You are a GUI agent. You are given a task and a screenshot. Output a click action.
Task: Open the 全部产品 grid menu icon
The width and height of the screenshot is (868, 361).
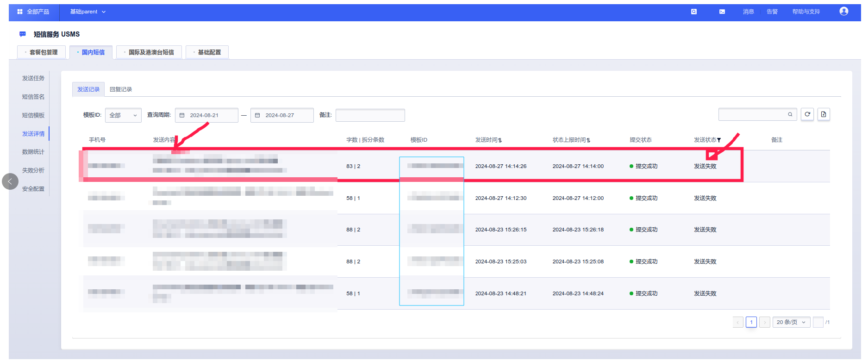pos(20,12)
